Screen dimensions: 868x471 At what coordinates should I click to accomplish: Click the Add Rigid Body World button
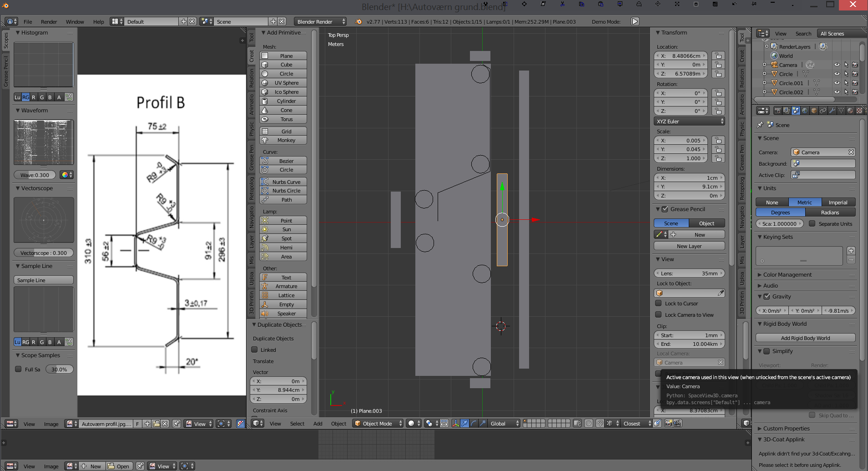click(805, 338)
